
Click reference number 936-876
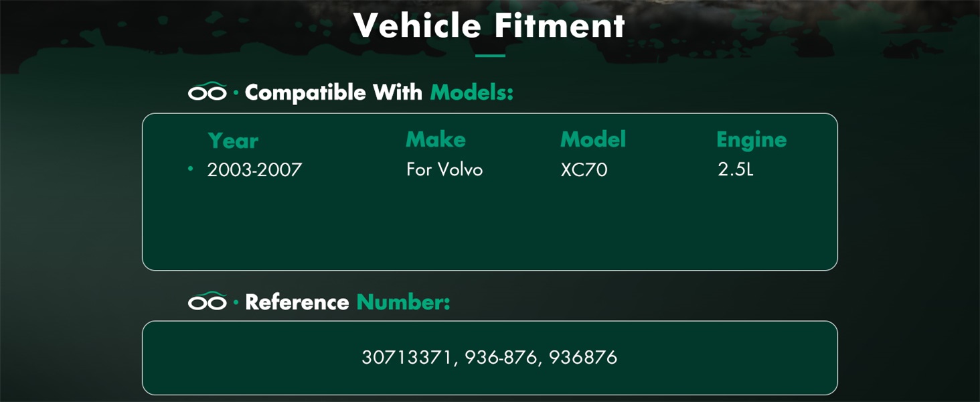pos(501,357)
